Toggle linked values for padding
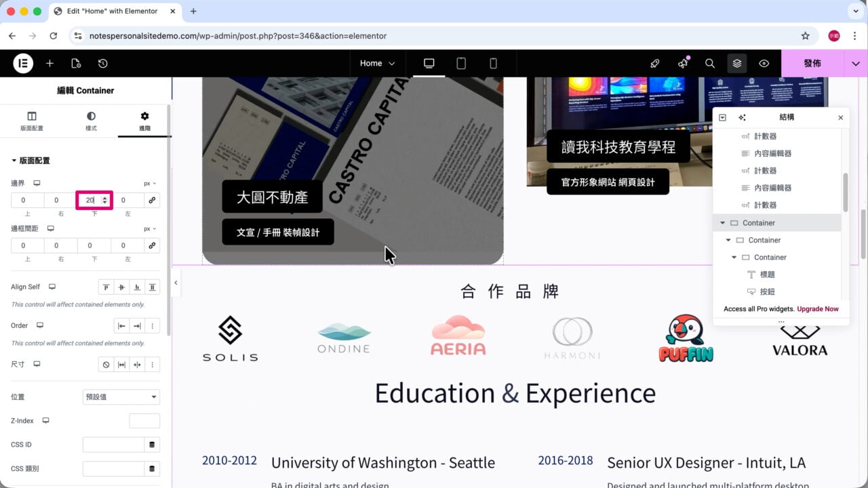The height and width of the screenshot is (488, 868). 152,245
